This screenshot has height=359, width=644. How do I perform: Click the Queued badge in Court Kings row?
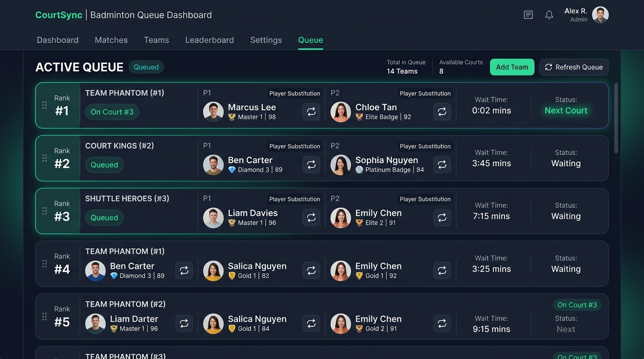[x=104, y=165]
